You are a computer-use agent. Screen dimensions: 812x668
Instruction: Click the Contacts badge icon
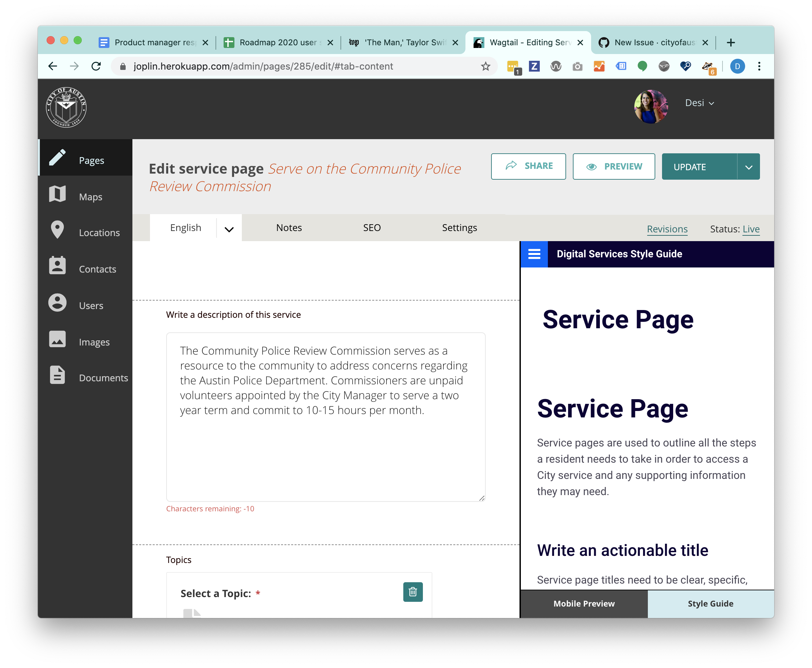pyautogui.click(x=57, y=266)
